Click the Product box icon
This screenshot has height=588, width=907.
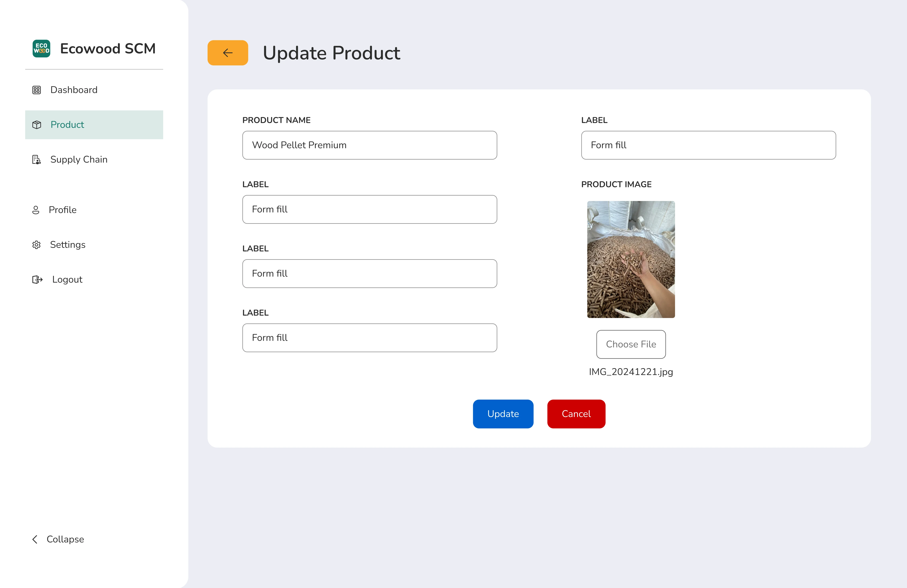(37, 125)
